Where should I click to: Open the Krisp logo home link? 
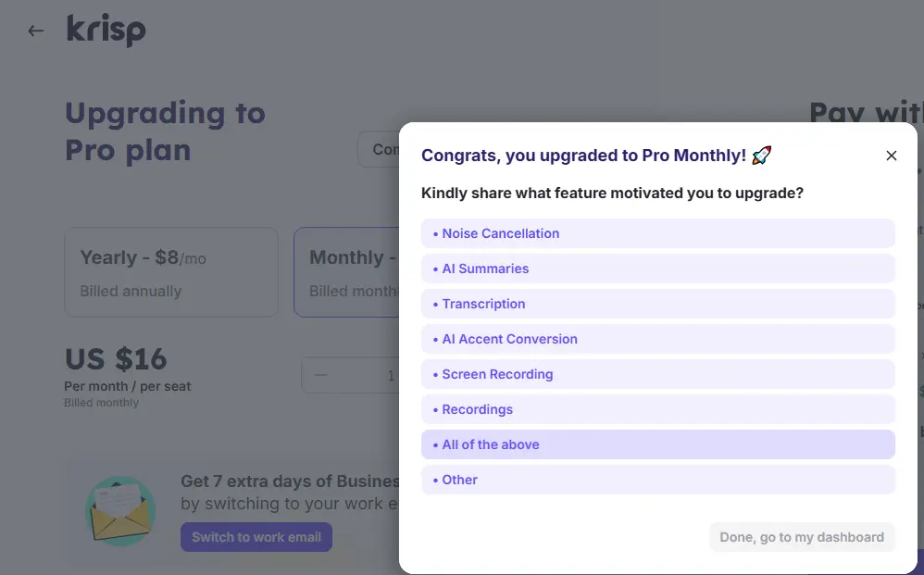click(x=106, y=31)
